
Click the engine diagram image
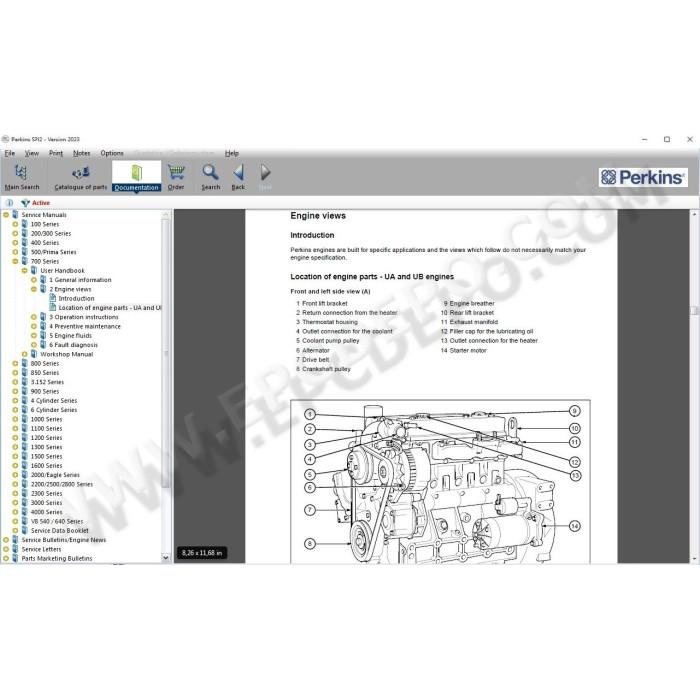(440, 481)
